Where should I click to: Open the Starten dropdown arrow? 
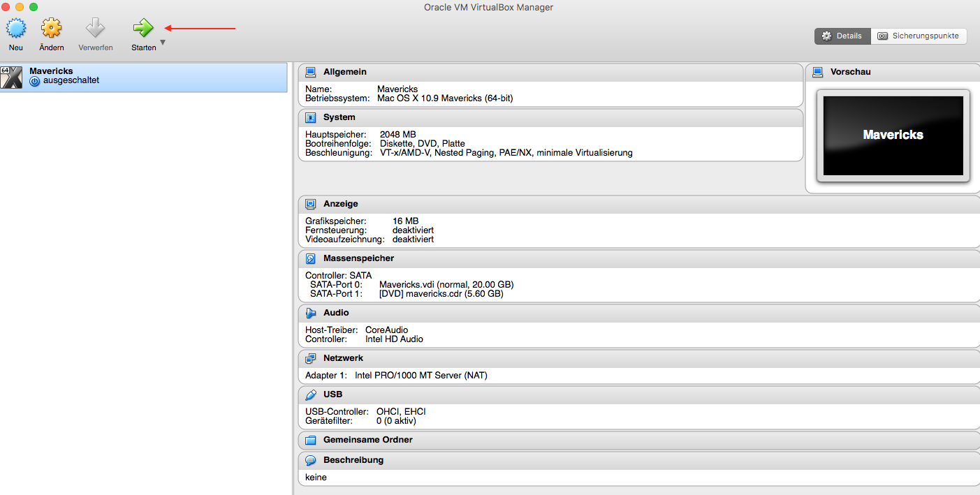163,43
